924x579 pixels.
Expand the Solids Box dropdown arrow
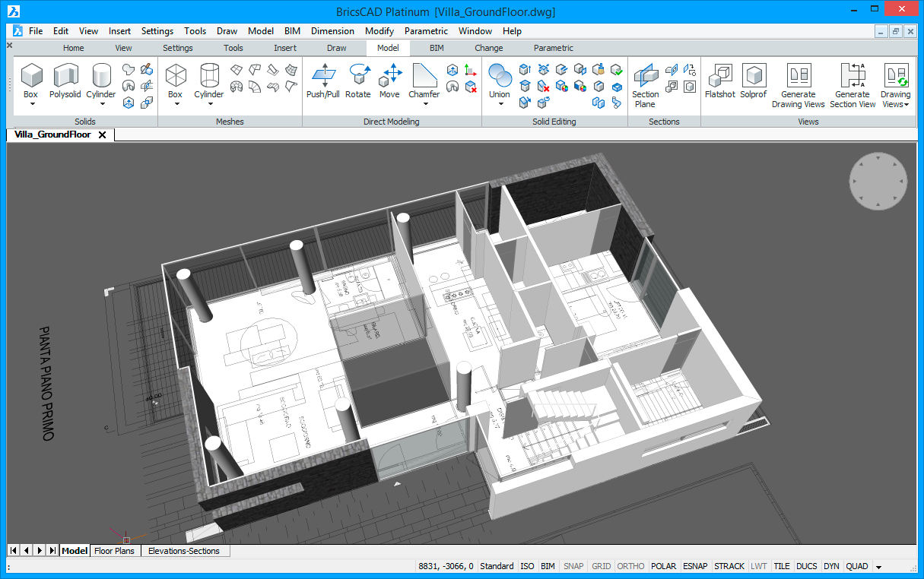[31, 105]
